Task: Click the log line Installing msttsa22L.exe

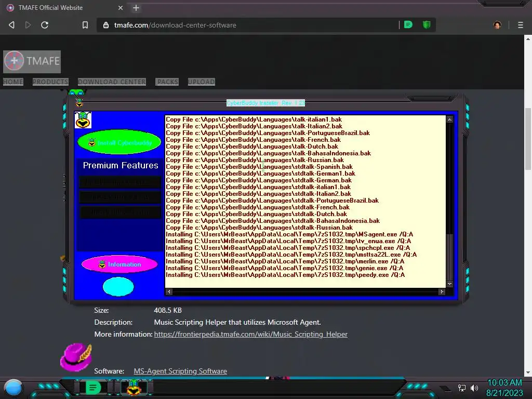Action: [291, 255]
